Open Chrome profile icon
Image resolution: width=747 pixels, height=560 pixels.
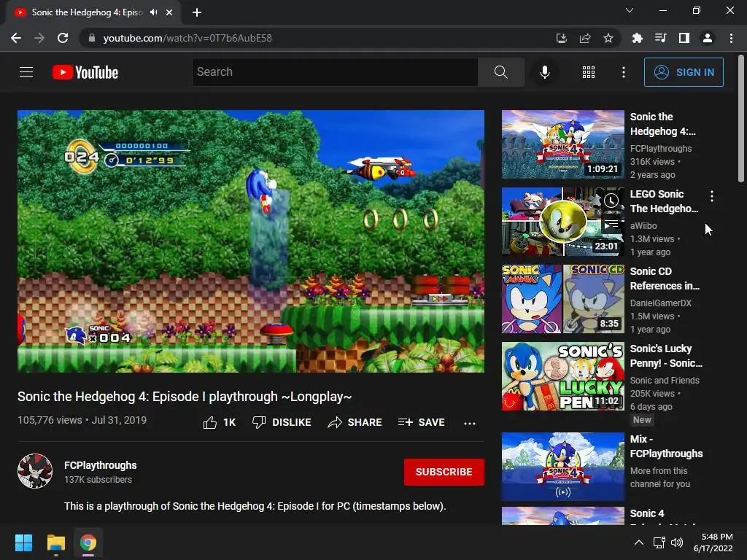click(x=708, y=38)
